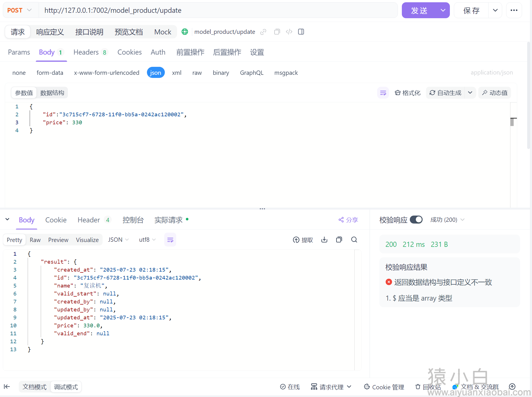Screen dimensions: 532x397
Task: Click the copy link icon beside model_product/update
Action: click(263, 32)
